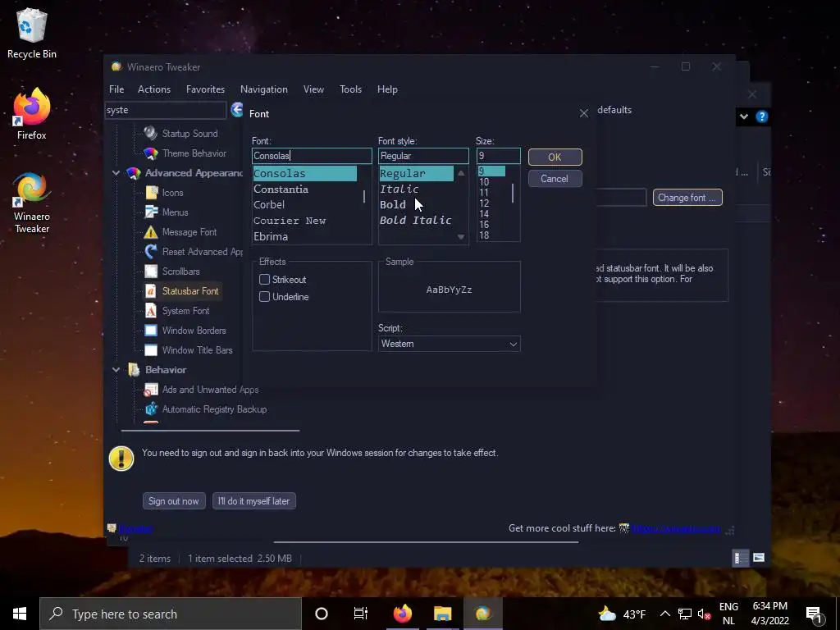Open the Windows Start menu
This screenshot has width=840, height=630.
(20, 614)
